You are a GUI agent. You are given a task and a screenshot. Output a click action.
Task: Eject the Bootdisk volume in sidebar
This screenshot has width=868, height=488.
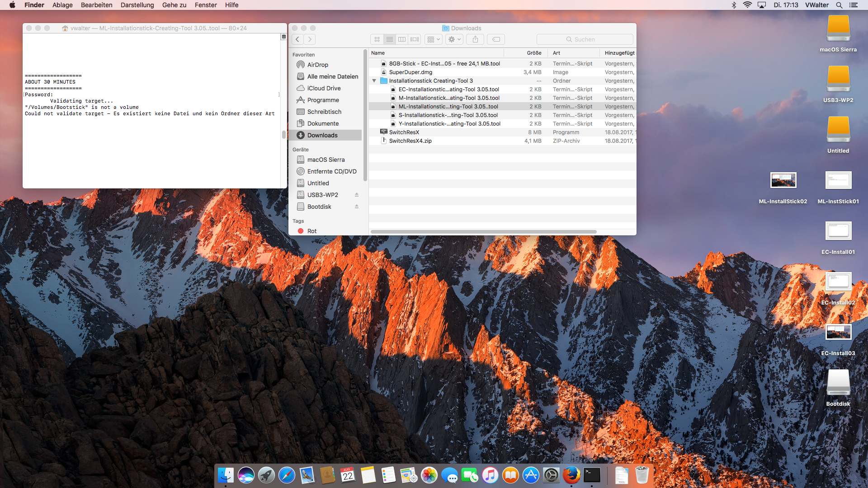357,206
